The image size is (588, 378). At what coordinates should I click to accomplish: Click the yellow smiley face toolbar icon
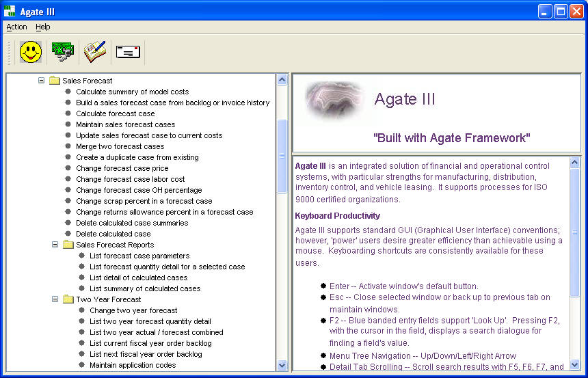[31, 52]
